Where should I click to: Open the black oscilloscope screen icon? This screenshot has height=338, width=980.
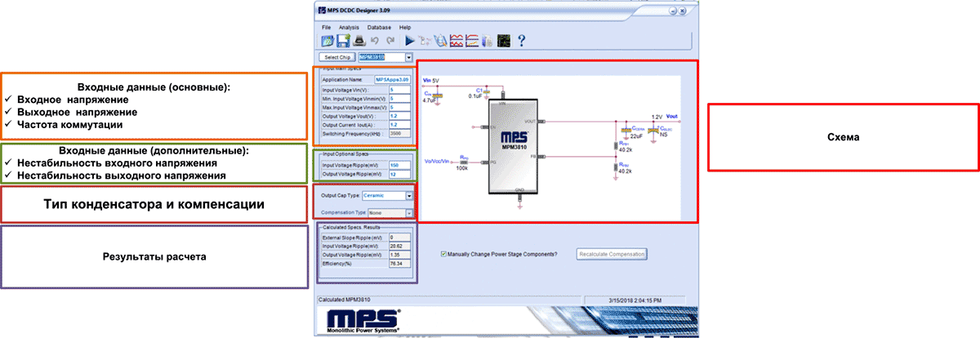coord(503,39)
